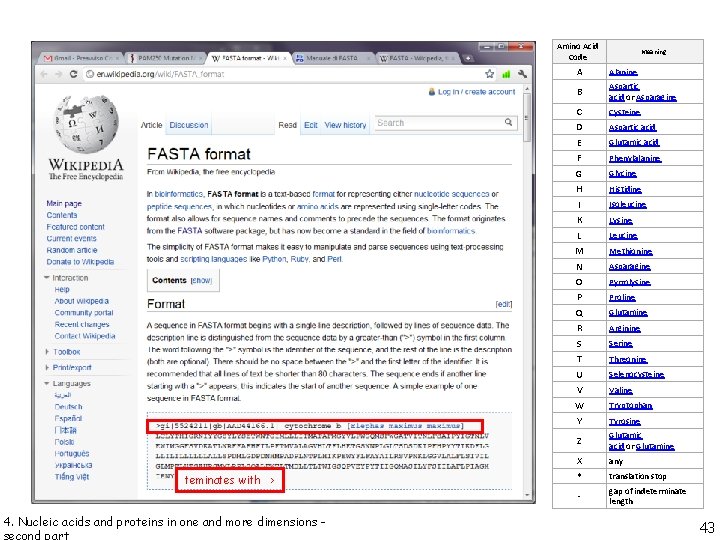Click Donate to Wikipedia
The width and height of the screenshot is (720, 540).
[x=80, y=262]
